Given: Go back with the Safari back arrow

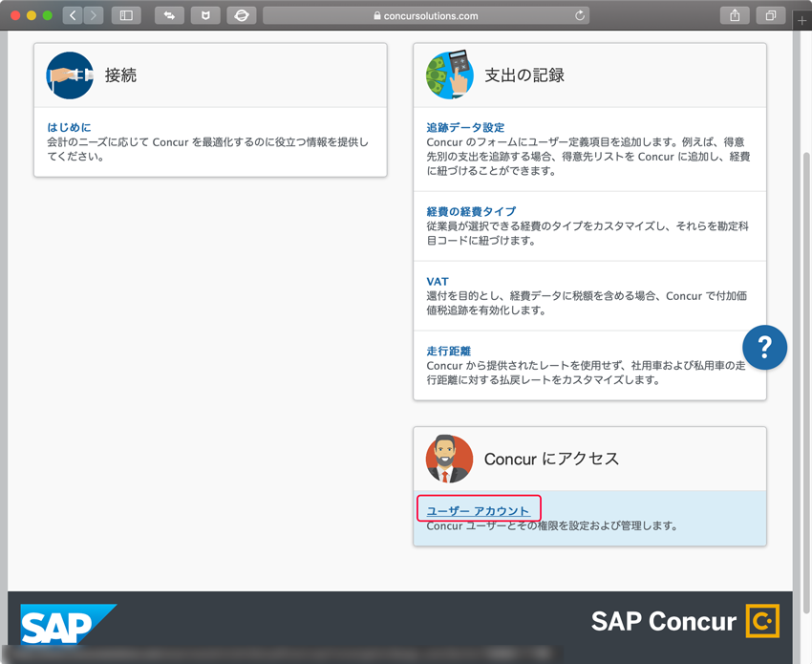Looking at the screenshot, I should click(x=73, y=15).
